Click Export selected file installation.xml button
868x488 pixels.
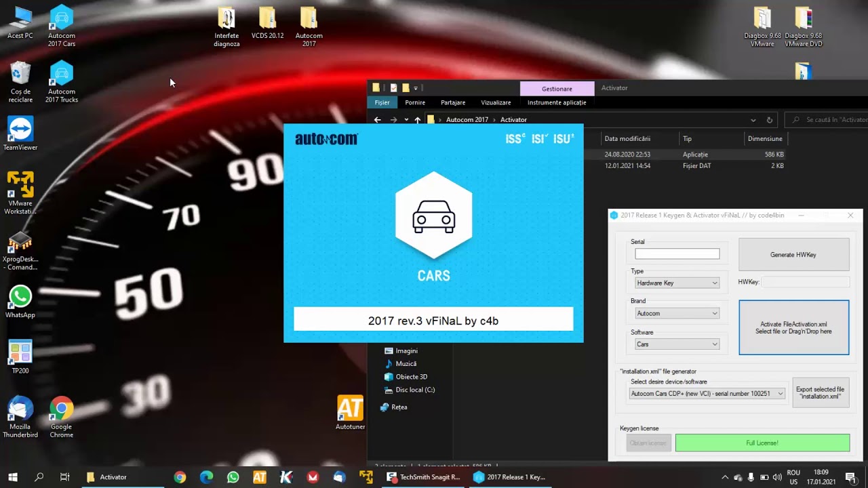coord(821,392)
